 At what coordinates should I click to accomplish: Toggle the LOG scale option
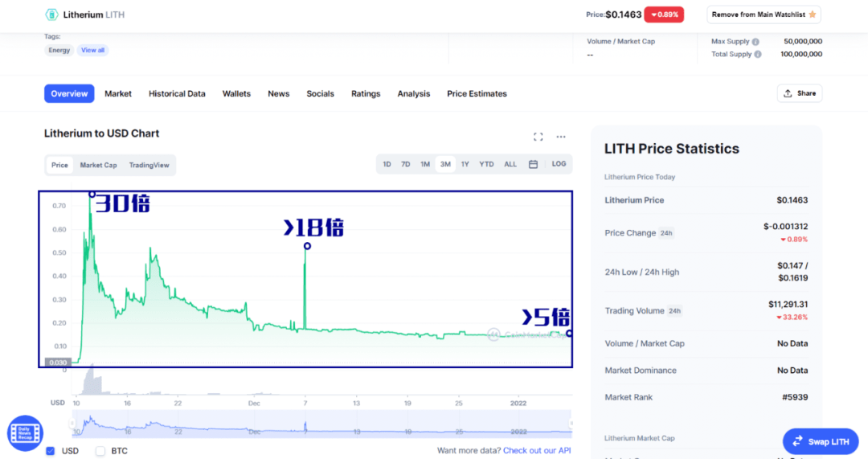pyautogui.click(x=559, y=164)
